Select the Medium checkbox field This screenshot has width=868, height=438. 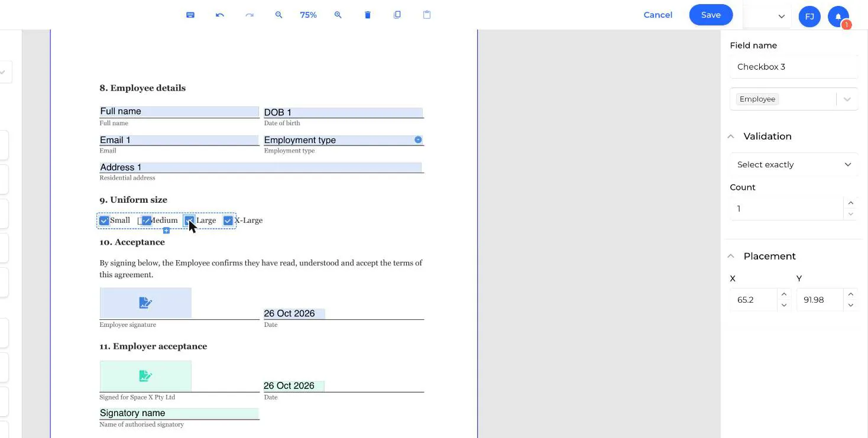(x=146, y=220)
